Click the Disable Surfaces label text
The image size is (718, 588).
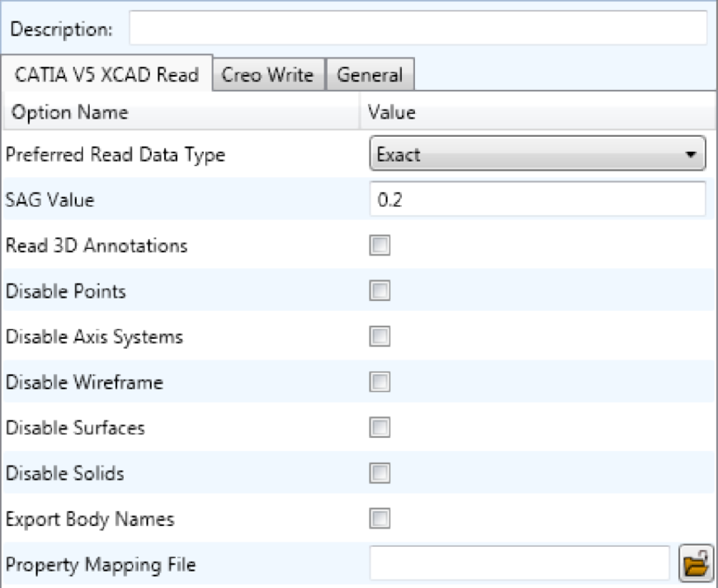pos(75,428)
